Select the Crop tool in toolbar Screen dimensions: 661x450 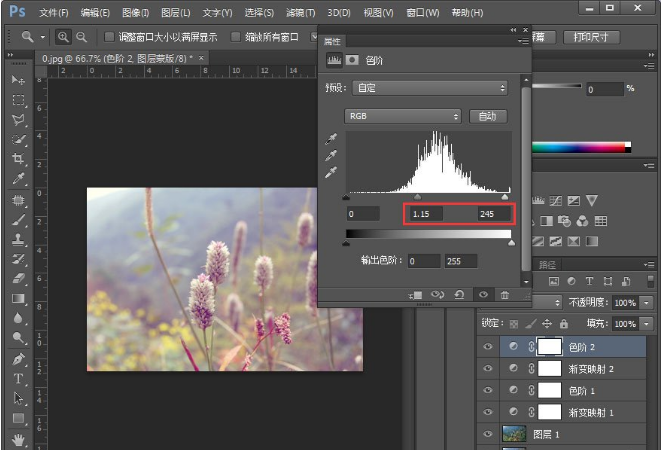(18, 160)
